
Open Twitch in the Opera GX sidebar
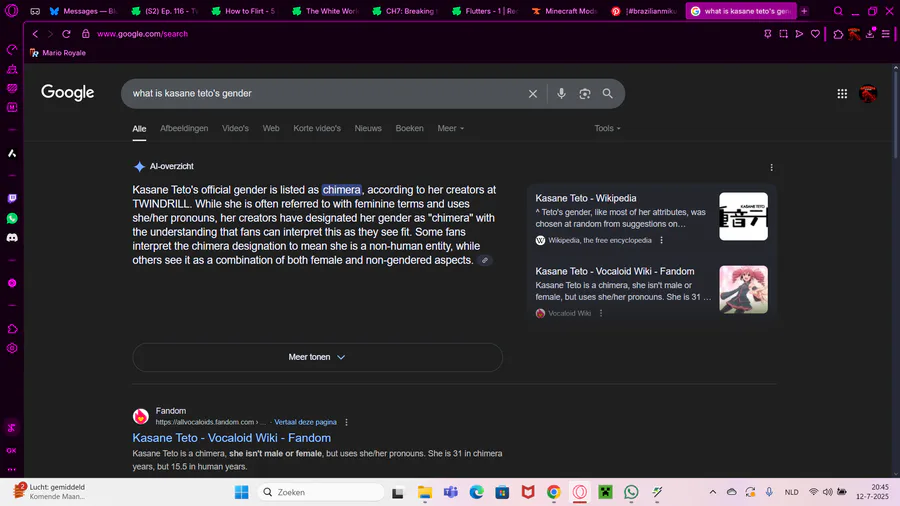[x=12, y=198]
